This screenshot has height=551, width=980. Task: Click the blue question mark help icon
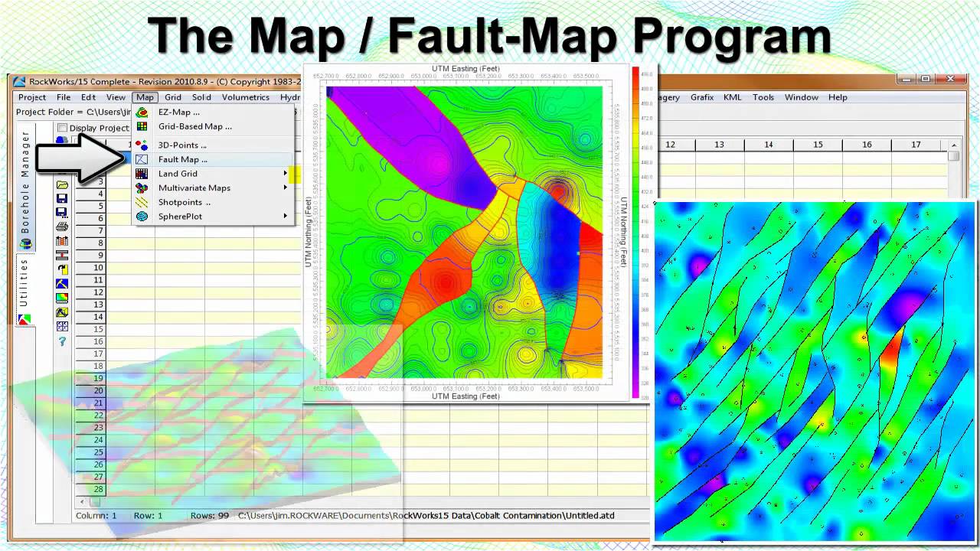62,341
